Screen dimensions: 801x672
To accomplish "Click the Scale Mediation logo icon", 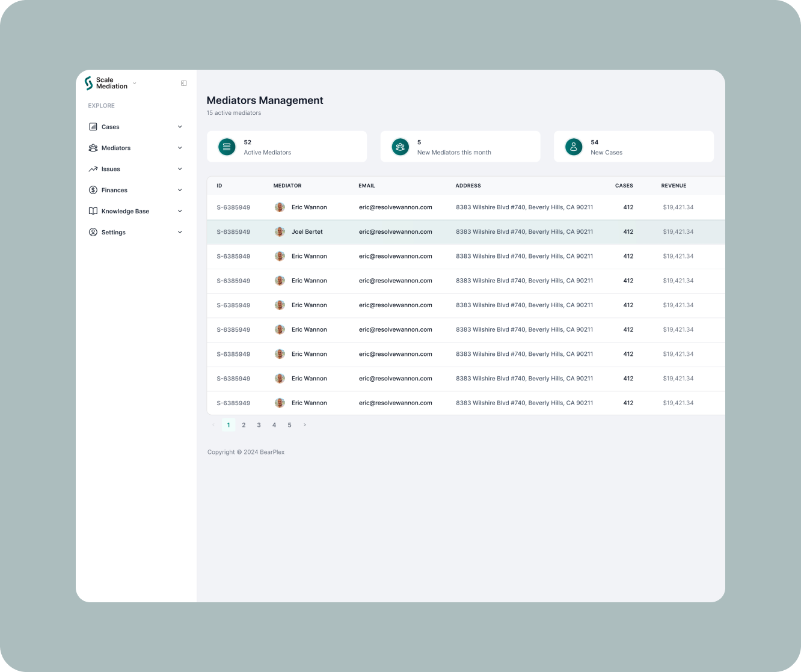I will point(89,83).
